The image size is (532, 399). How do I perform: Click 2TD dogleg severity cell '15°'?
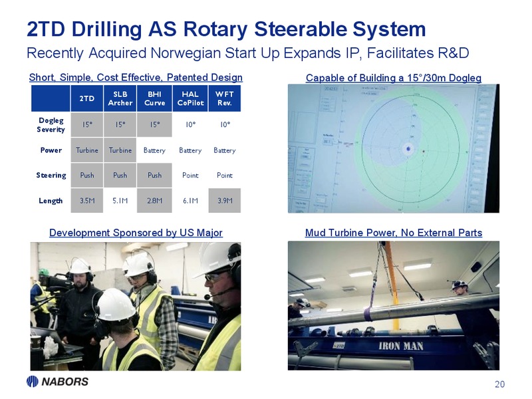pyautogui.click(x=87, y=124)
